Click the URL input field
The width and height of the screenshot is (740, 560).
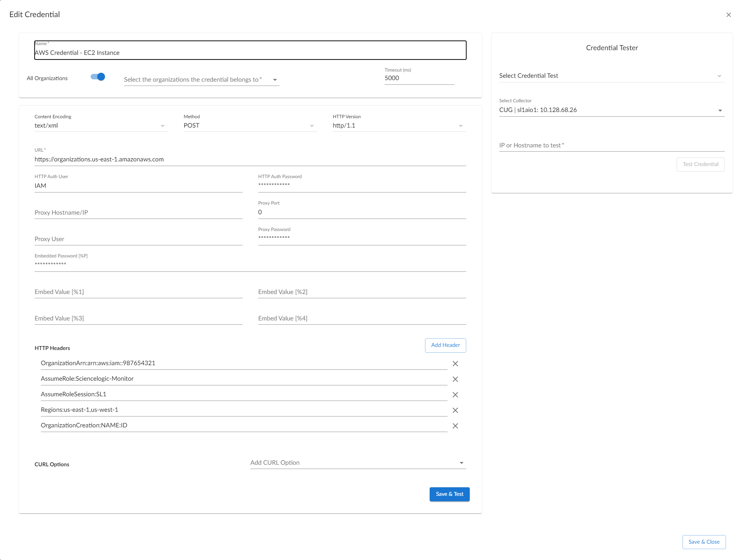click(x=250, y=159)
